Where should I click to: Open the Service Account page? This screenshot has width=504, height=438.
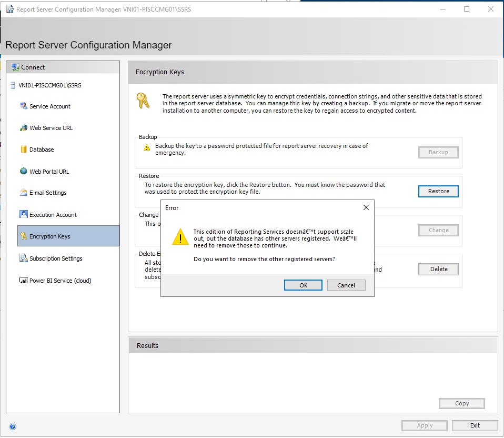(50, 106)
